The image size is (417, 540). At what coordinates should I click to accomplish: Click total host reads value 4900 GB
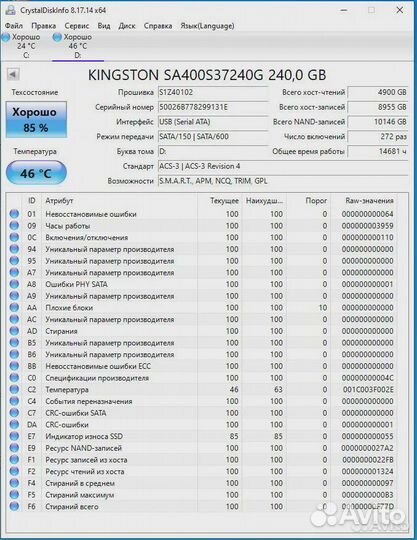click(378, 92)
